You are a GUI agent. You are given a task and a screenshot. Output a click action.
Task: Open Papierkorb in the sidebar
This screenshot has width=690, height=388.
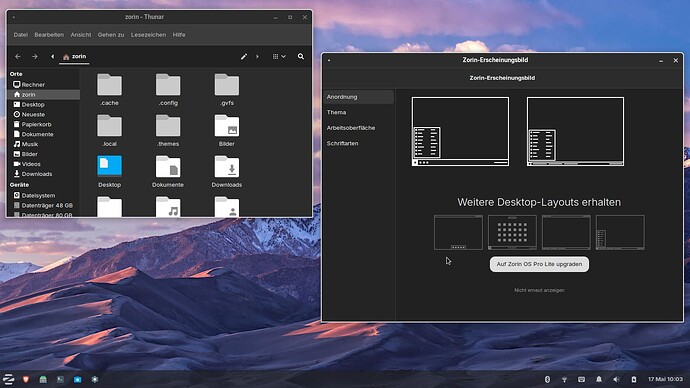(x=44, y=124)
